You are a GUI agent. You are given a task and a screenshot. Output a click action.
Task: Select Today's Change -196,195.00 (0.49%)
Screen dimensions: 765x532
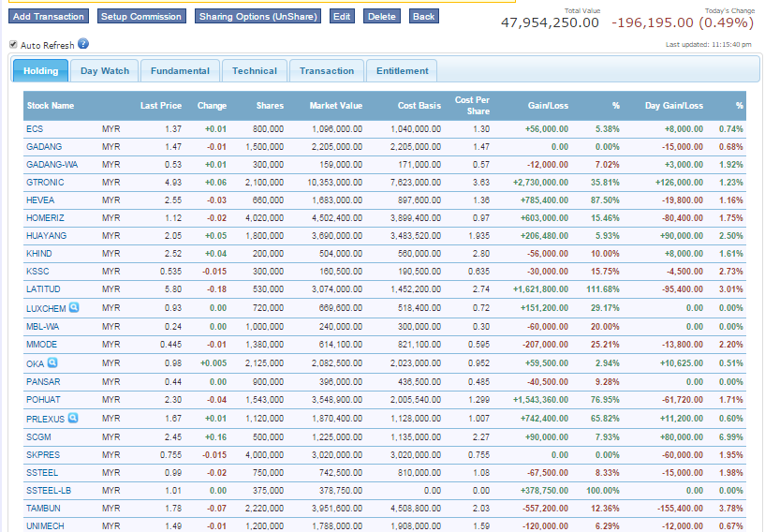click(x=683, y=22)
